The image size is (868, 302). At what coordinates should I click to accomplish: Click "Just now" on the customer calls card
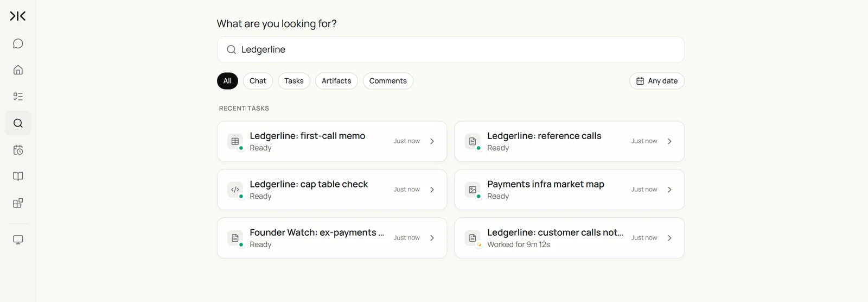pos(644,238)
